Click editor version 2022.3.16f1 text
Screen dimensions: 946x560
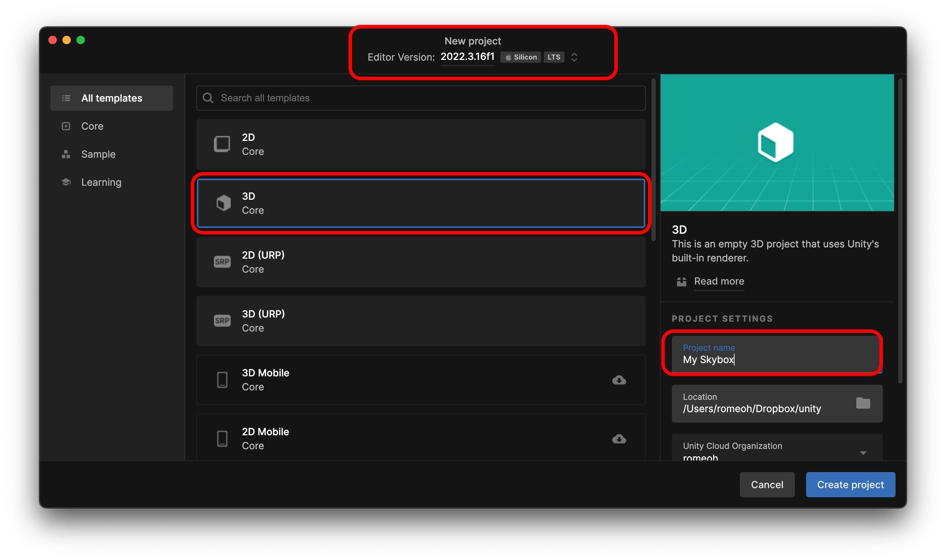pyautogui.click(x=467, y=57)
